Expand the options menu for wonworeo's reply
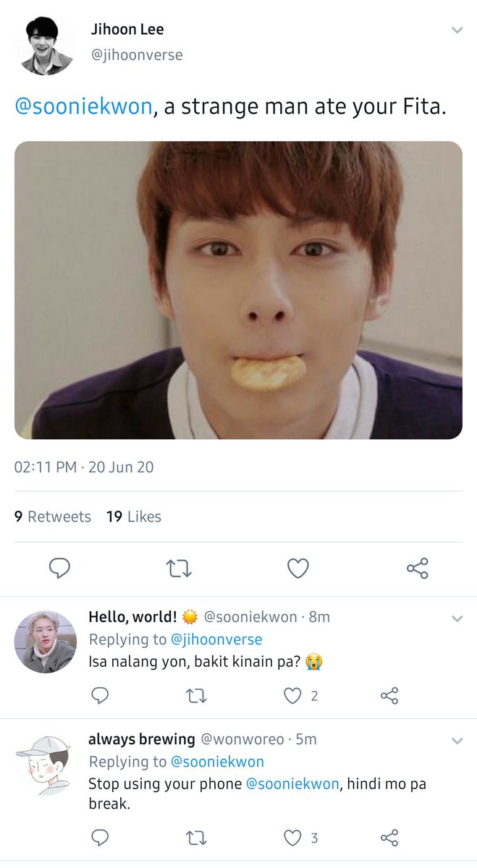 pos(457,741)
